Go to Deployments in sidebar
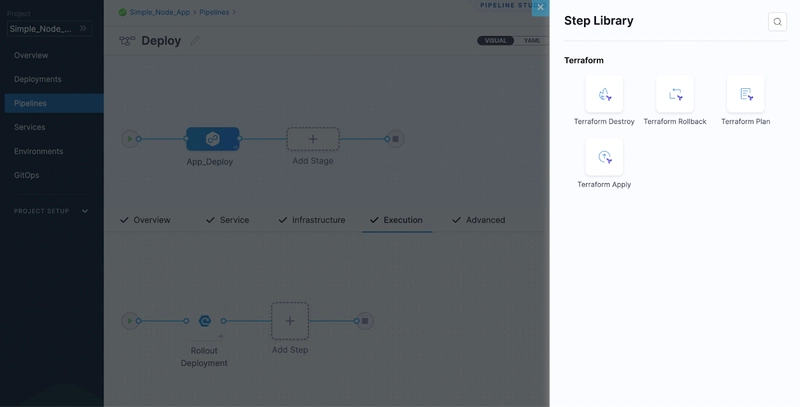Viewport: 800px width, 407px height. point(38,79)
